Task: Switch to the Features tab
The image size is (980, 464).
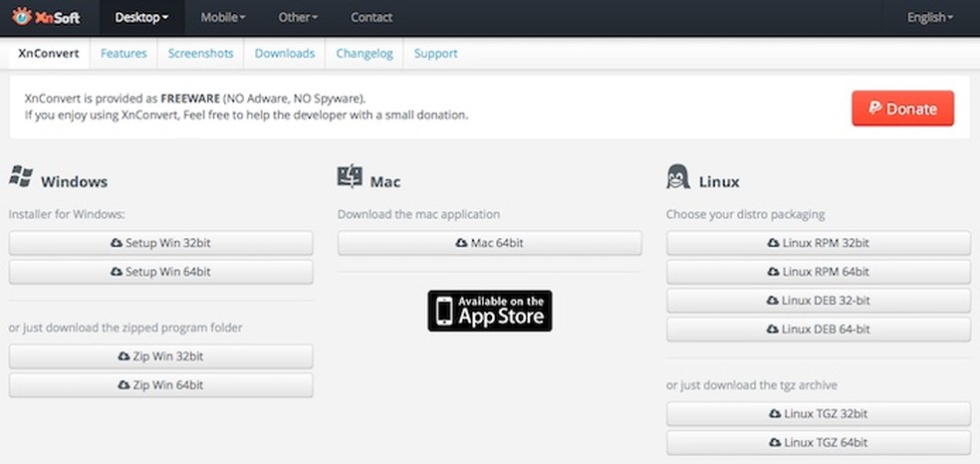Action: (123, 54)
